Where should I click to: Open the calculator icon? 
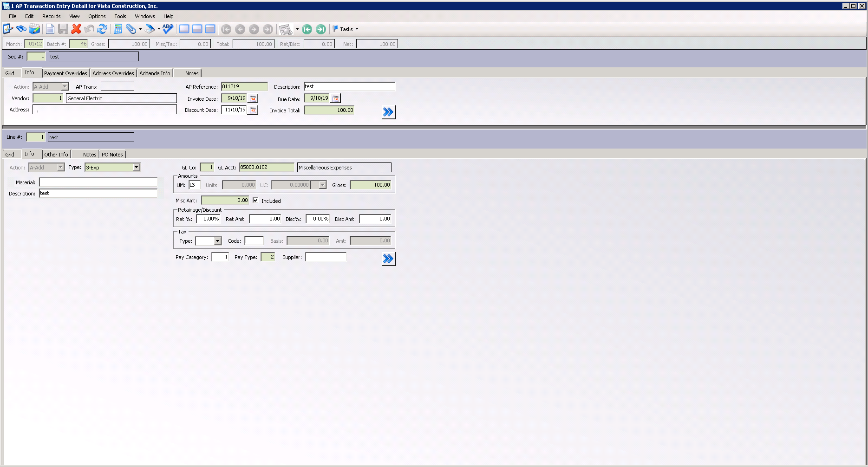point(118,29)
